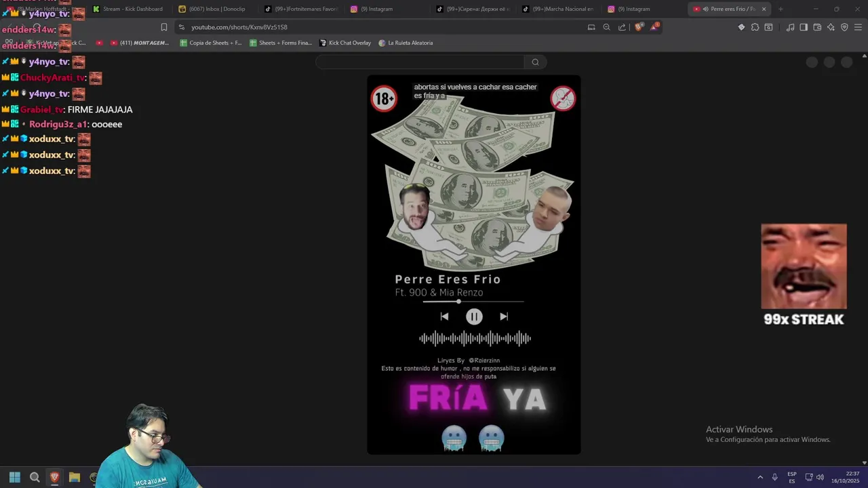868x488 pixels.
Task: Toggle the browser sidebar panel icon
Action: click(804, 27)
